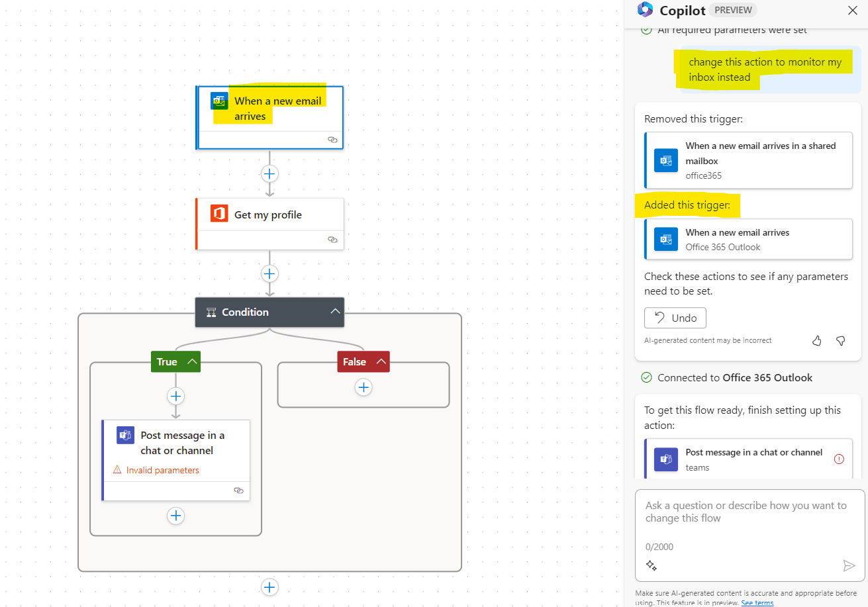868x607 pixels.
Task: Close the Copilot panel
Action: 853,10
